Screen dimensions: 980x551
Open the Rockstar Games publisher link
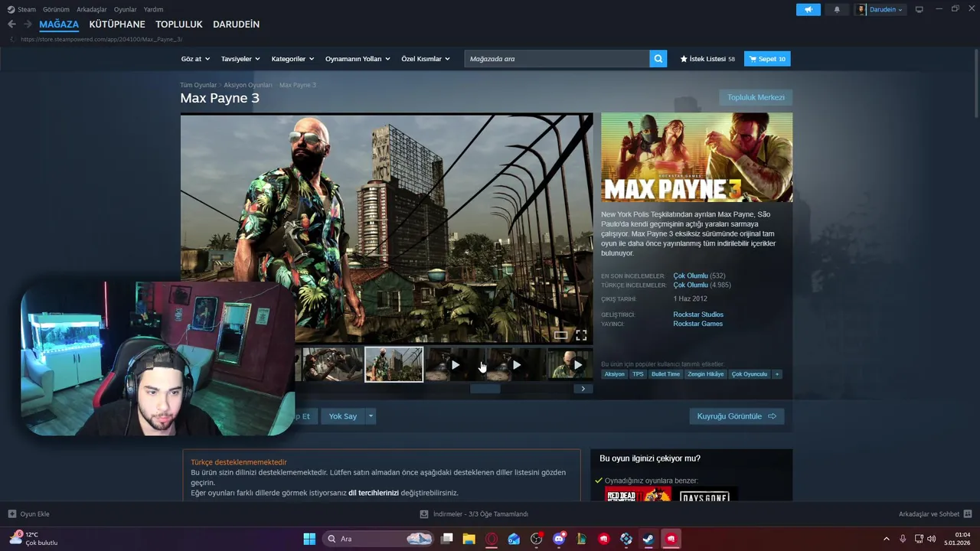point(697,324)
